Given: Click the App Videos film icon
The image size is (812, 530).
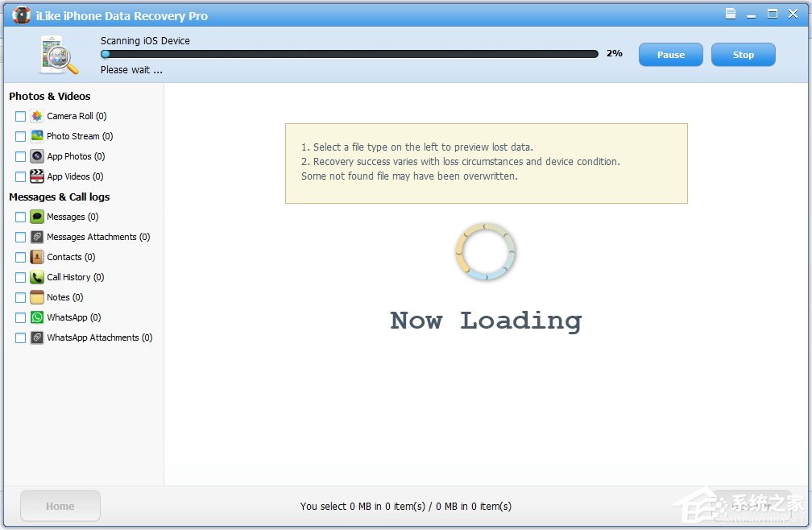Looking at the screenshot, I should 35,176.
